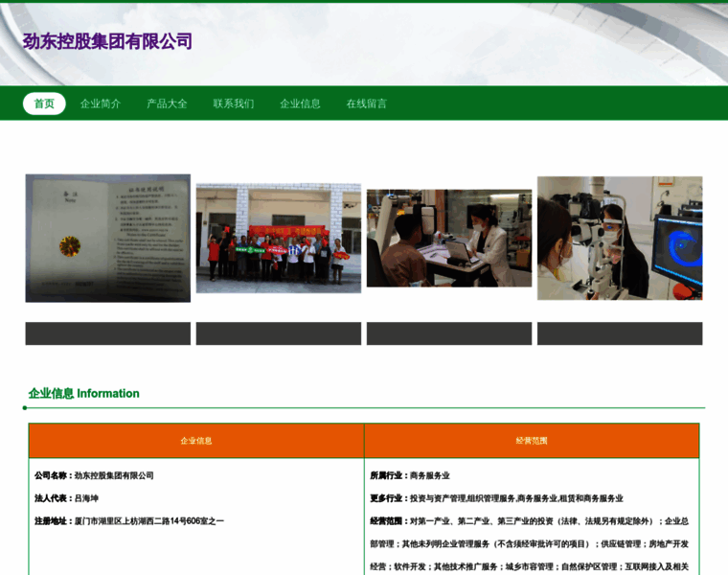
Task: Click dark caption bar under group photo
Action: [279, 333]
